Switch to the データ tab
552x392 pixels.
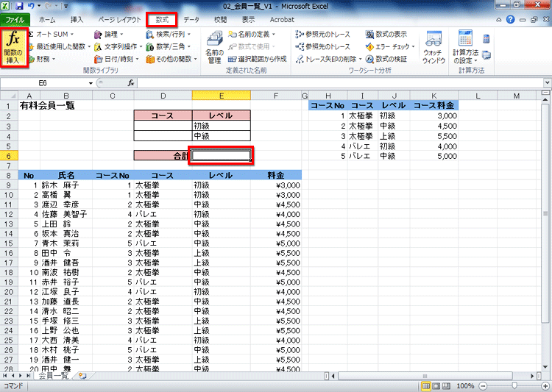[191, 20]
